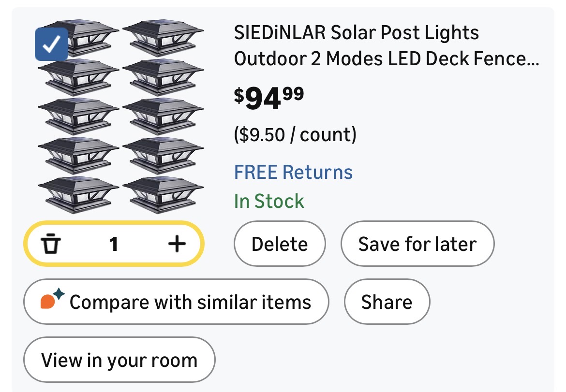Viewport: 566px width, 392px height.
Task: Click the trash can icon in quantity stepper
Action: [49, 244]
